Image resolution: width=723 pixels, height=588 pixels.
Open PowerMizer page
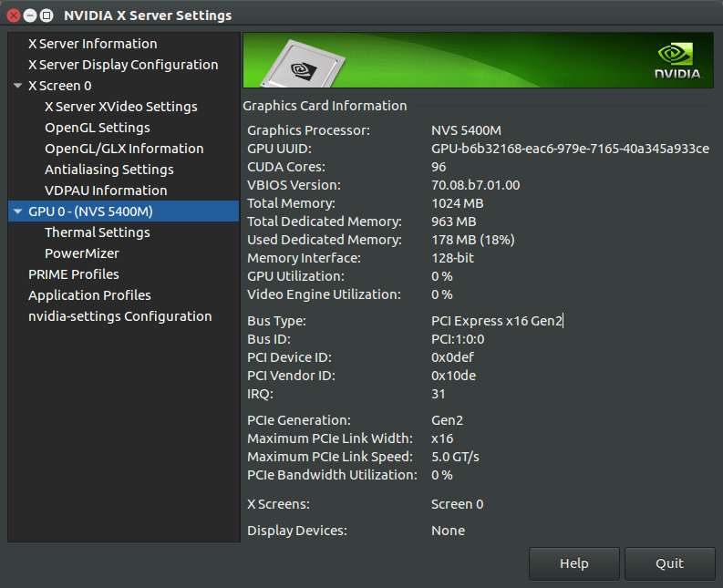[x=82, y=253]
